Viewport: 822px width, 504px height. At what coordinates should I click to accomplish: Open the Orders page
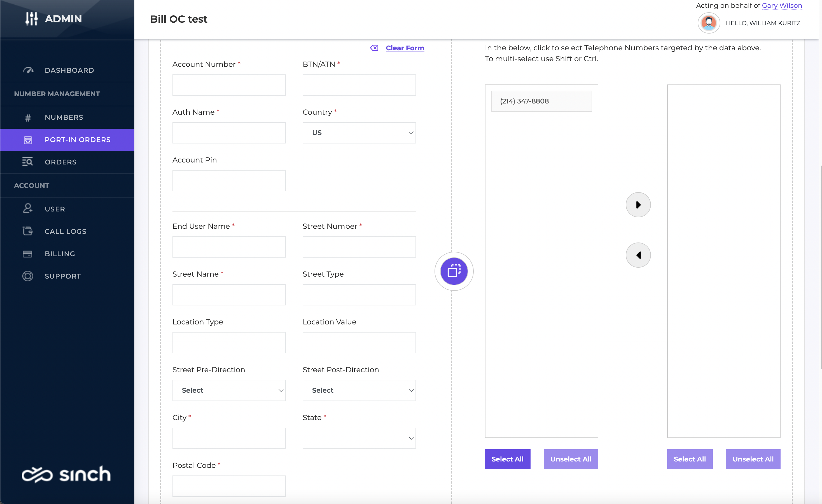(60, 162)
